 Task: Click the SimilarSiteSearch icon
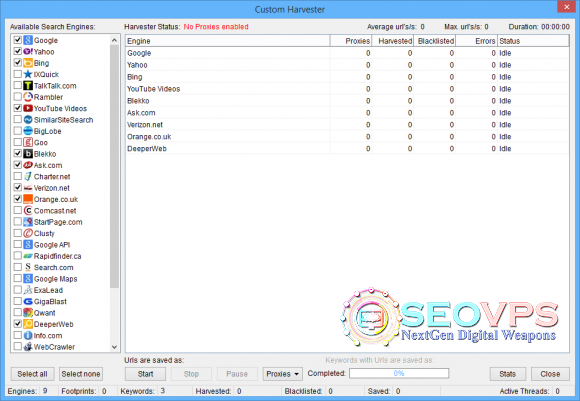(x=28, y=119)
